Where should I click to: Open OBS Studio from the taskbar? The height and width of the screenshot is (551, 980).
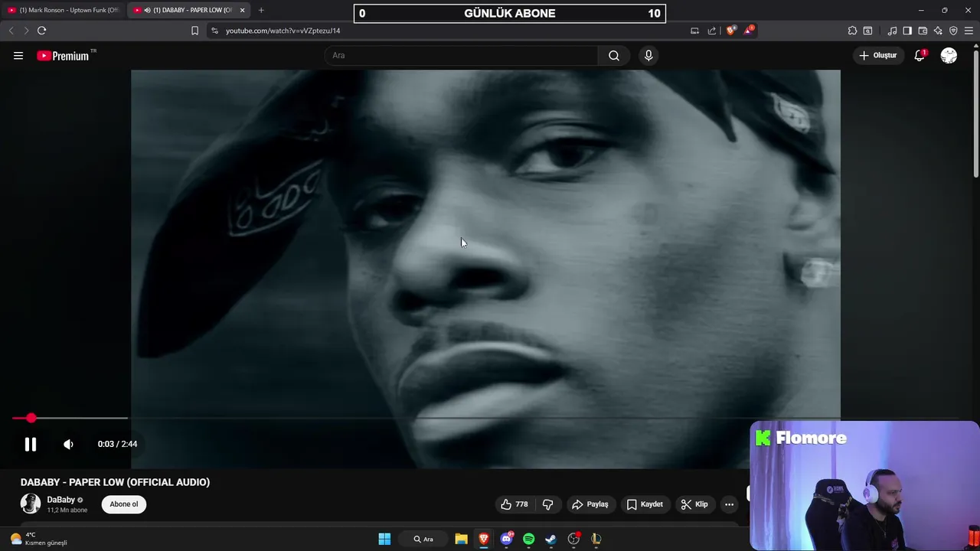click(x=573, y=539)
